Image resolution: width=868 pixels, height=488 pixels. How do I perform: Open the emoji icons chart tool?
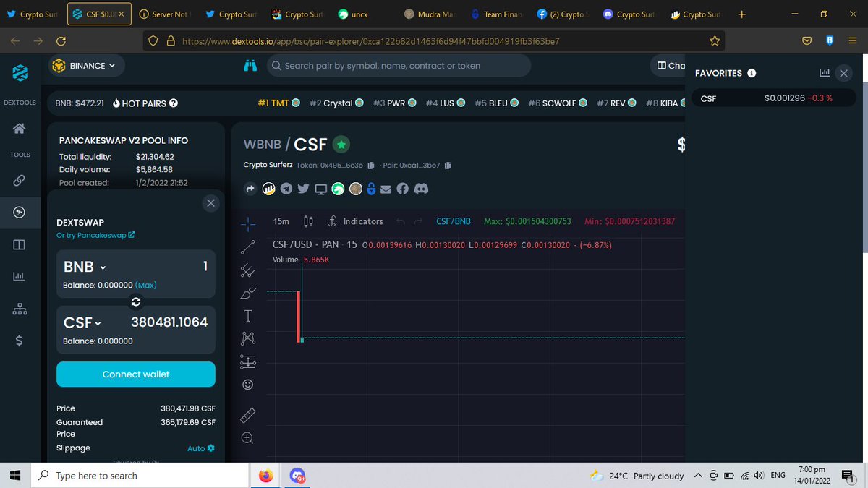click(x=248, y=384)
